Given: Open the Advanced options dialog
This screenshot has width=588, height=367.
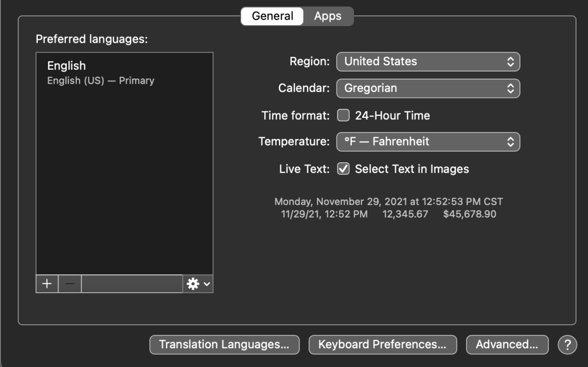Looking at the screenshot, I should pyautogui.click(x=507, y=345).
